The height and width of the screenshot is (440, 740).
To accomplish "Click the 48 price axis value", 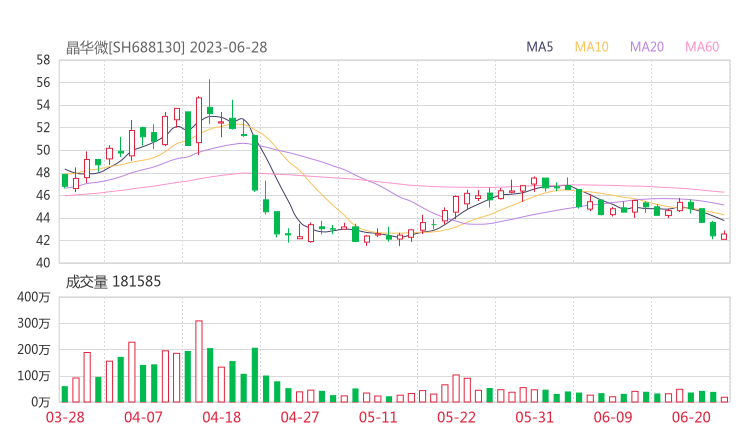I will click(43, 173).
